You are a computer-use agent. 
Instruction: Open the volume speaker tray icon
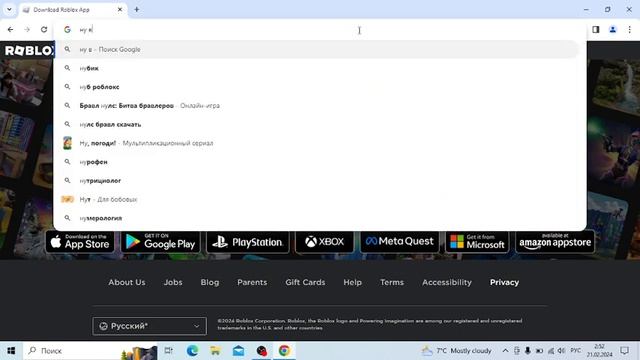click(x=562, y=351)
